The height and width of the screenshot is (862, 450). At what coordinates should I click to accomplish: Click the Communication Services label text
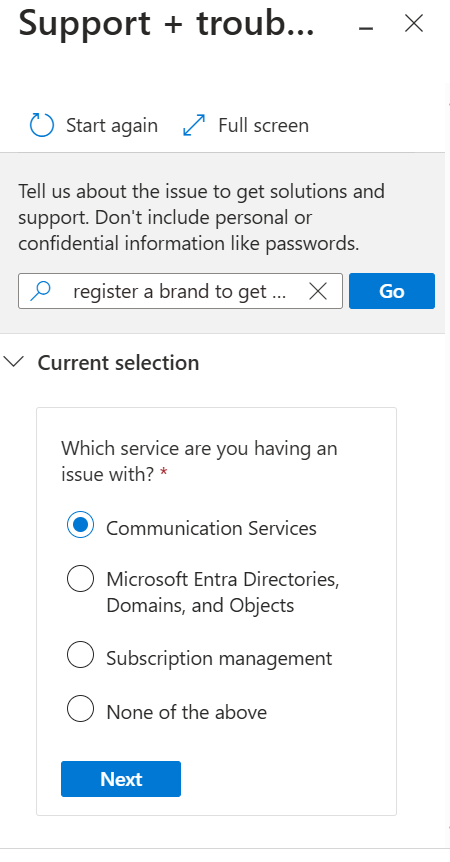(x=212, y=528)
